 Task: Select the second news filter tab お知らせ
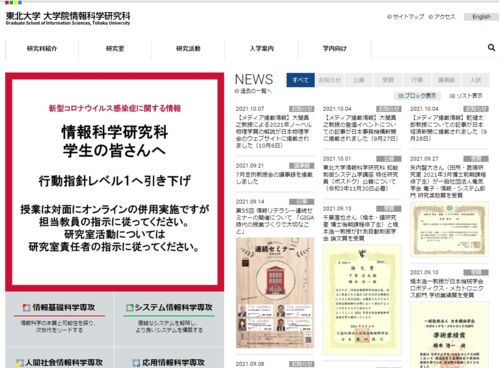tap(330, 80)
